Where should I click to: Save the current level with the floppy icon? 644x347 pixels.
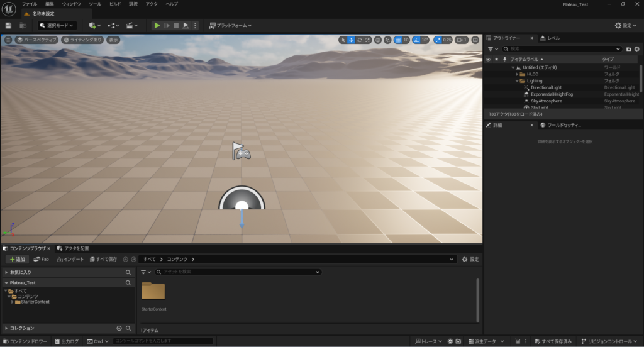point(8,25)
